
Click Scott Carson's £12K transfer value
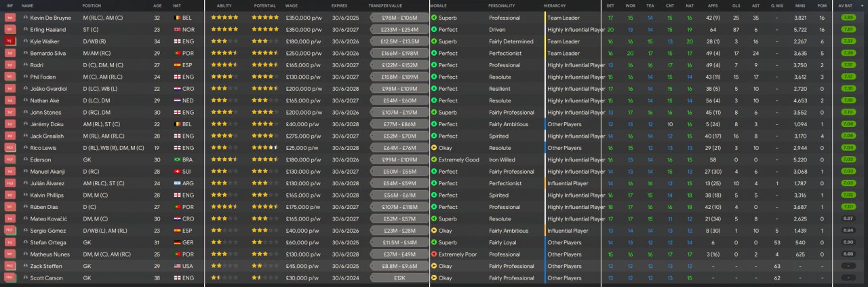(399, 278)
